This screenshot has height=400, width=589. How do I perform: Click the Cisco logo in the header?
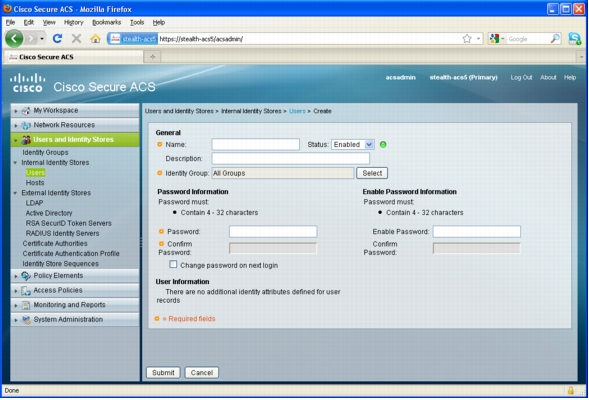click(27, 83)
